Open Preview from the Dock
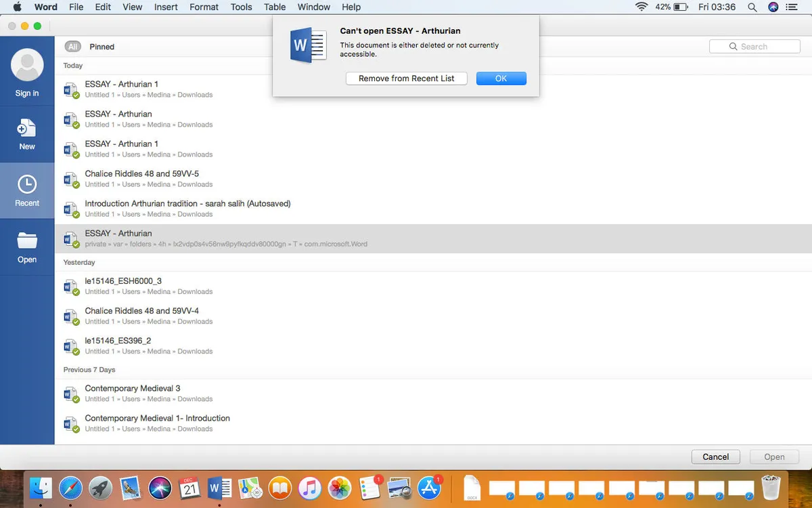 (400, 488)
